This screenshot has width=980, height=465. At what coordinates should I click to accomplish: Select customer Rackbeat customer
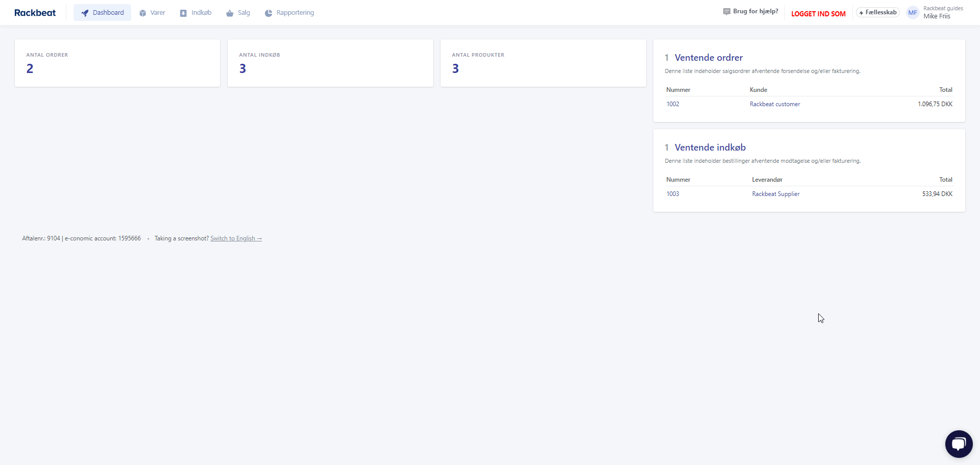tap(775, 104)
